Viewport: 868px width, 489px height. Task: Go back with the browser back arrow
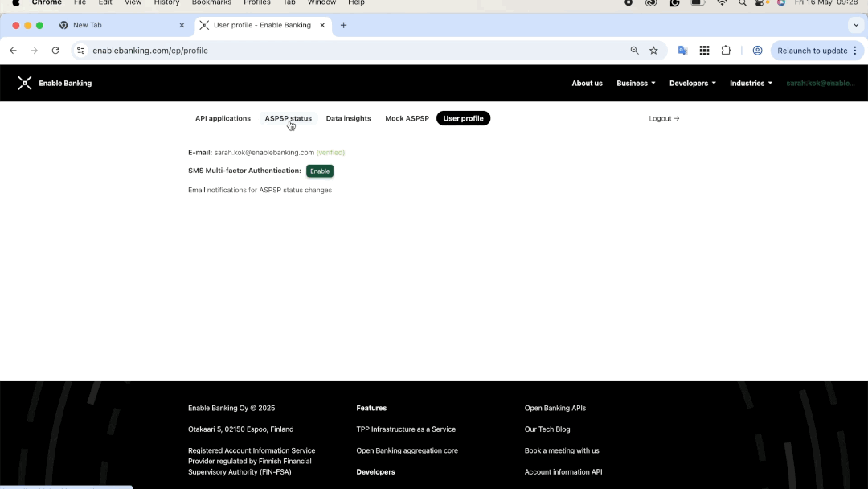coord(14,51)
